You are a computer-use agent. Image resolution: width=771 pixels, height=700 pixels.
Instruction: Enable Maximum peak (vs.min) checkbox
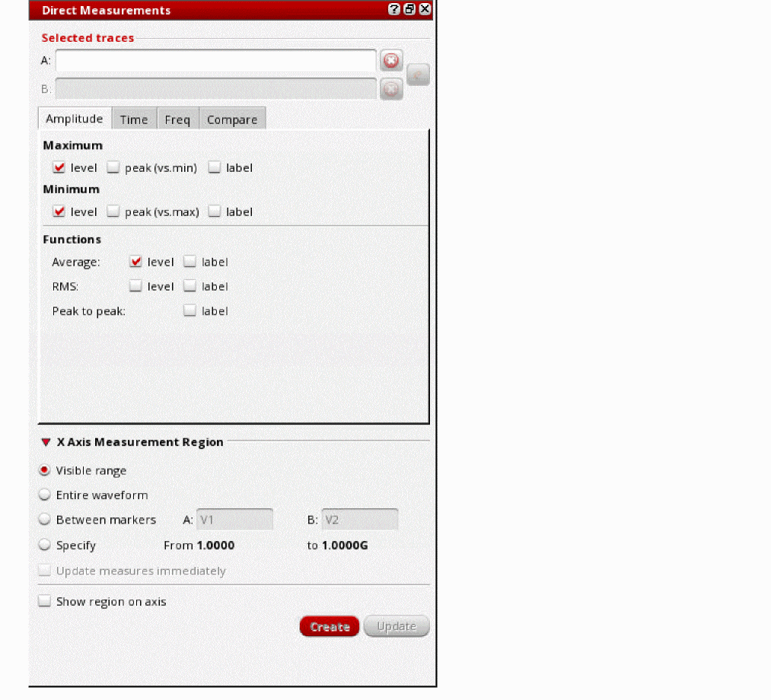(x=113, y=167)
